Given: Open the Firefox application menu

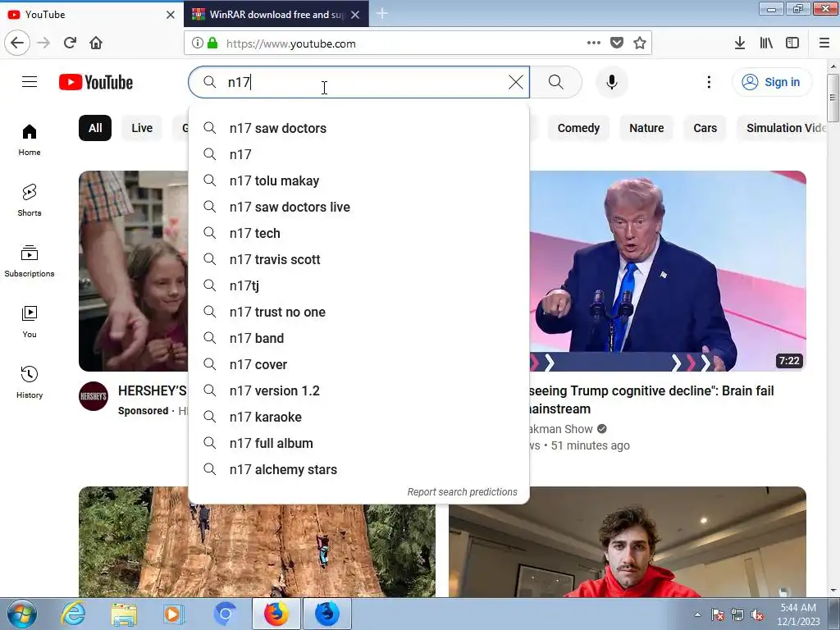Looking at the screenshot, I should coord(824,43).
